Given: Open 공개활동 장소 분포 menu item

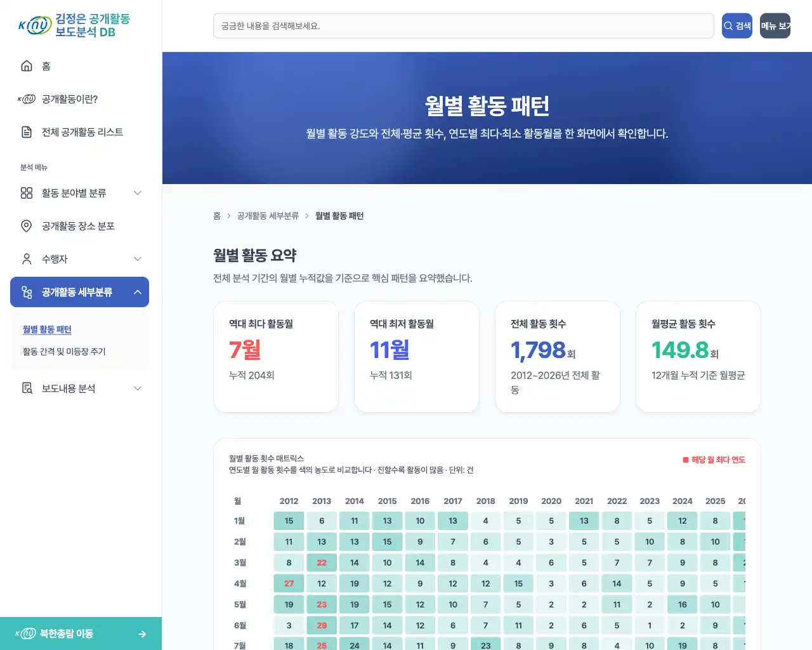Looking at the screenshot, I should pyautogui.click(x=79, y=226).
